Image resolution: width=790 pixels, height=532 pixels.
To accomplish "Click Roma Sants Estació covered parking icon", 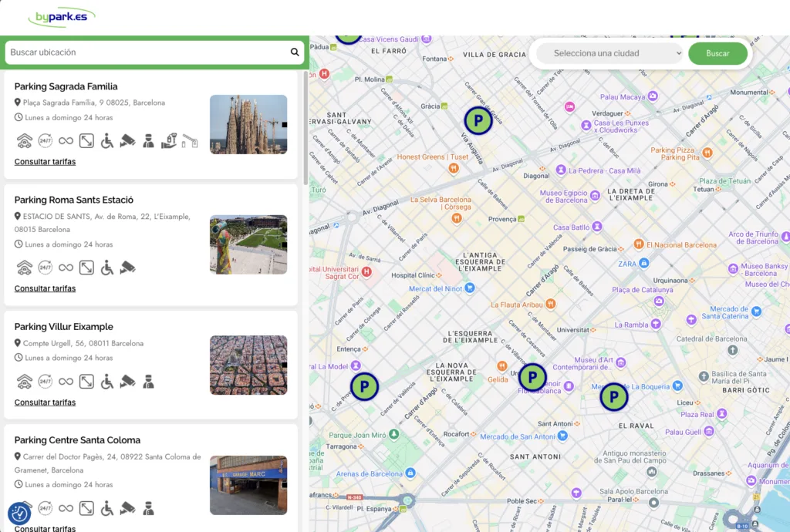I will pyautogui.click(x=24, y=268).
